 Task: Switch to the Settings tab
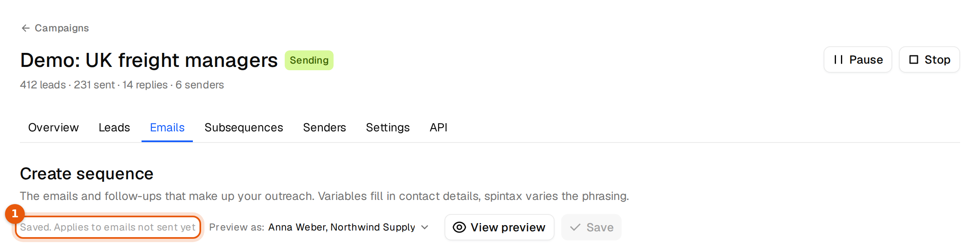(x=388, y=128)
